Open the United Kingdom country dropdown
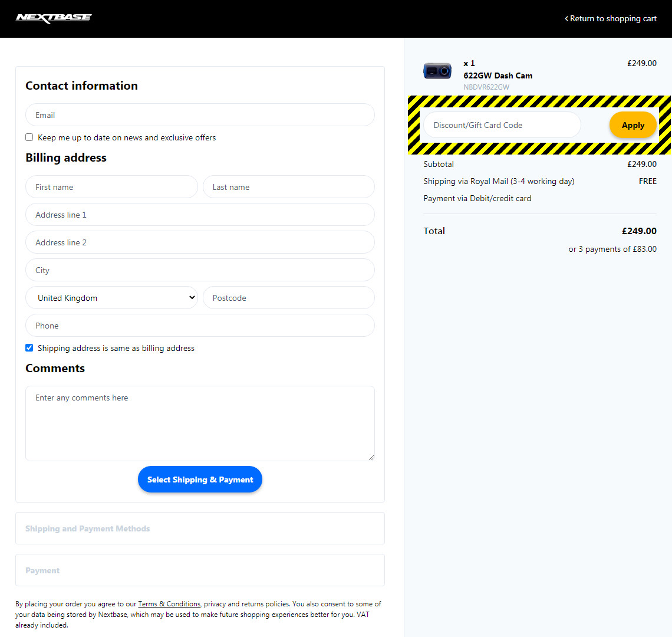The width and height of the screenshot is (672, 637). (x=111, y=297)
